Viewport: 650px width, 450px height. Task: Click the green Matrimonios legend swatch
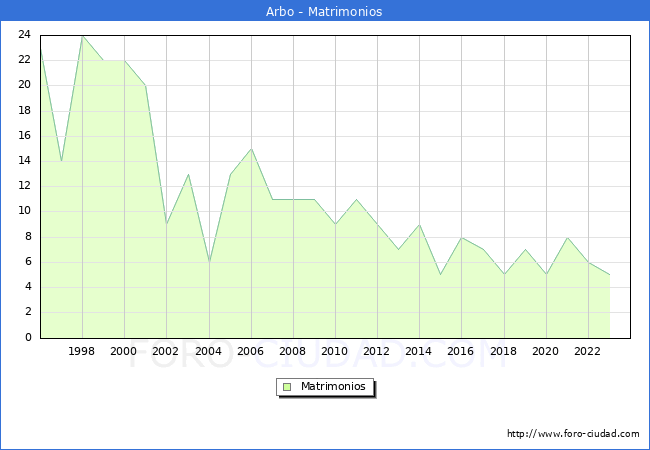coord(287,387)
